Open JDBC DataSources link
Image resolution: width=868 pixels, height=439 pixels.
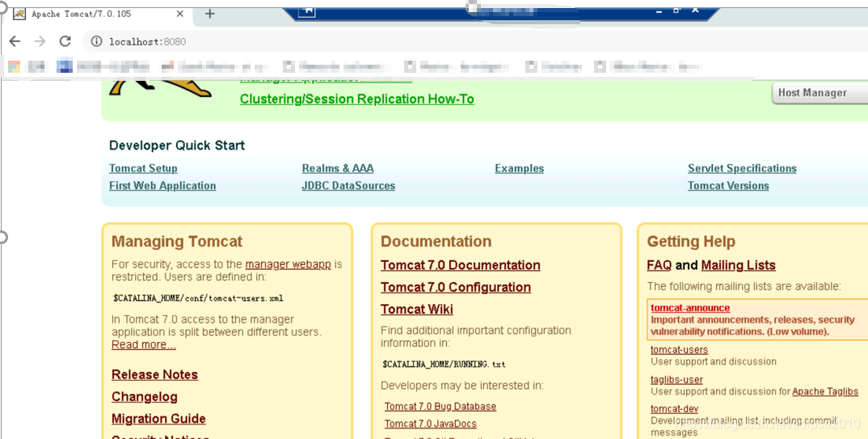pos(348,185)
